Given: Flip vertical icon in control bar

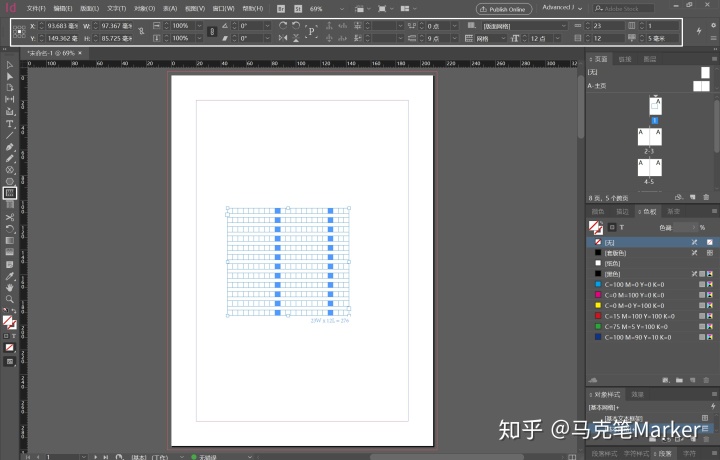Looking at the screenshot, I should click(x=296, y=38).
